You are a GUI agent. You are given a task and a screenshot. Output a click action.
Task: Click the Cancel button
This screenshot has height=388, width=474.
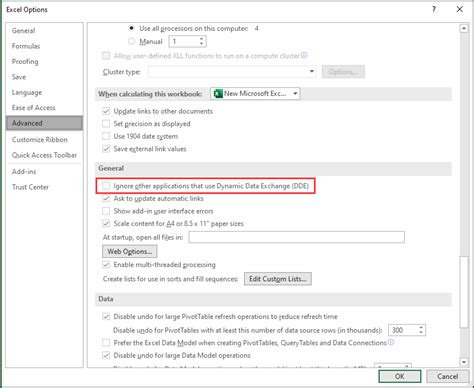pos(447,377)
